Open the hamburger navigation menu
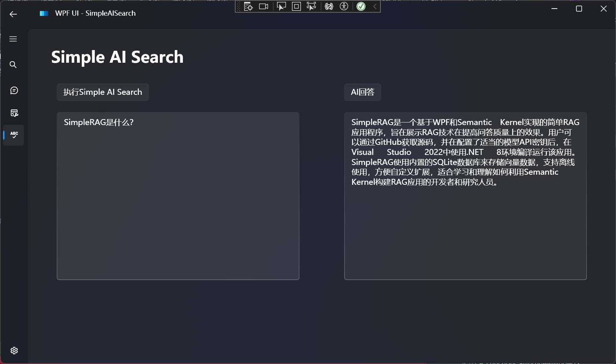Viewport: 616px width, 364px height. pos(13,39)
